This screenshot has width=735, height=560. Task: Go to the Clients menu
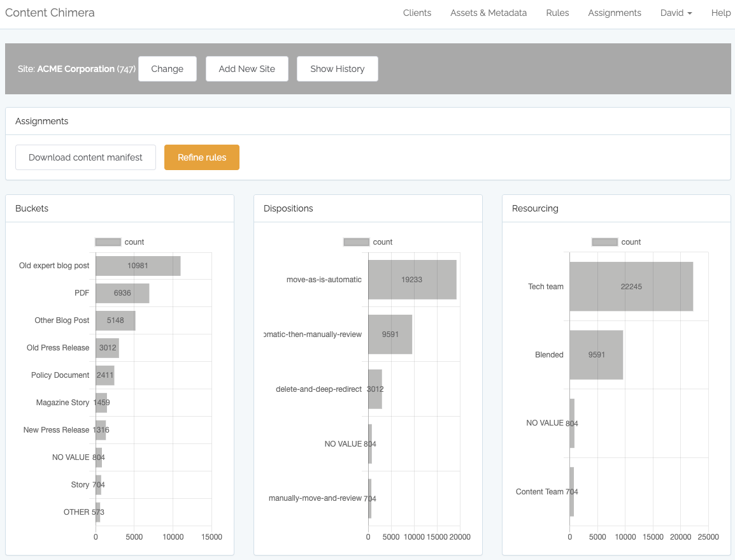click(x=417, y=13)
